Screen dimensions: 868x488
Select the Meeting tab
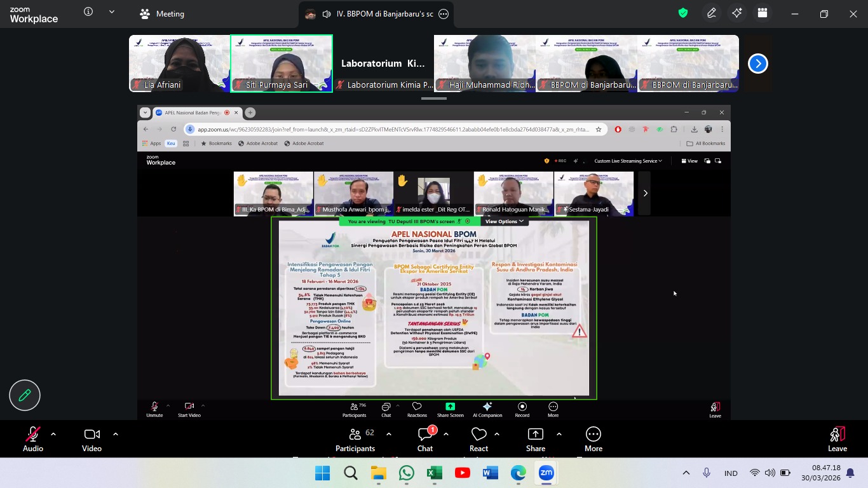162,14
